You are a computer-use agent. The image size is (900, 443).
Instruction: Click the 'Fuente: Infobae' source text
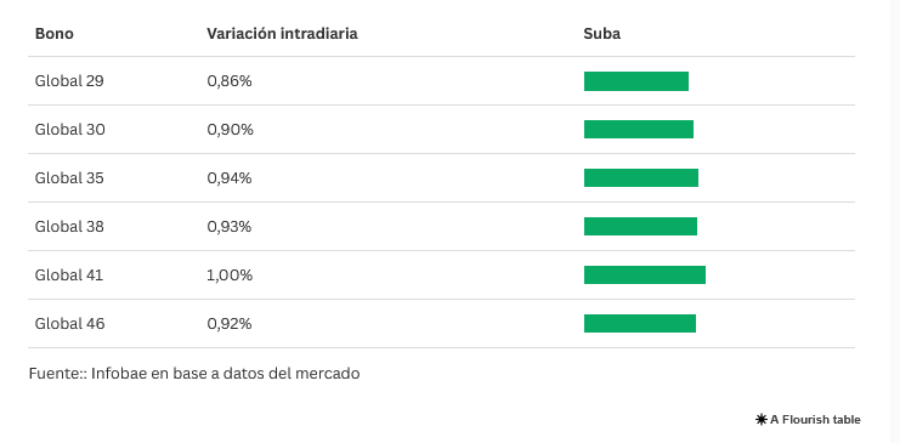click(194, 374)
